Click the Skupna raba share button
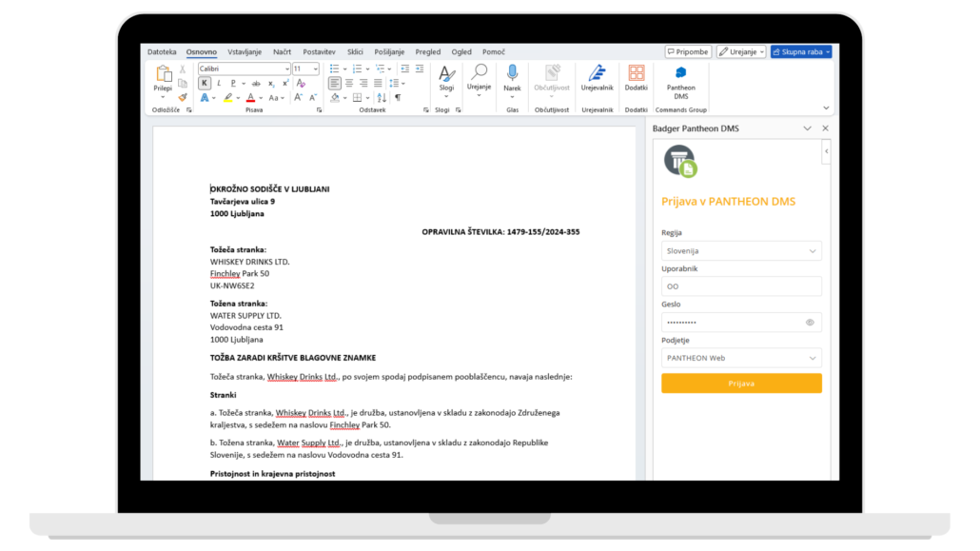Viewport: 980px width, 551px height. coord(801,52)
